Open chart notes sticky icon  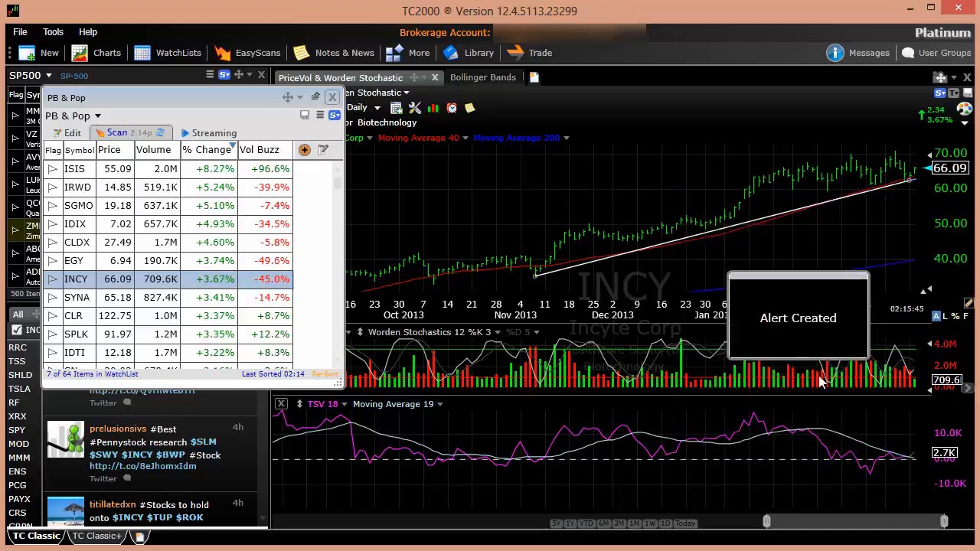click(470, 108)
